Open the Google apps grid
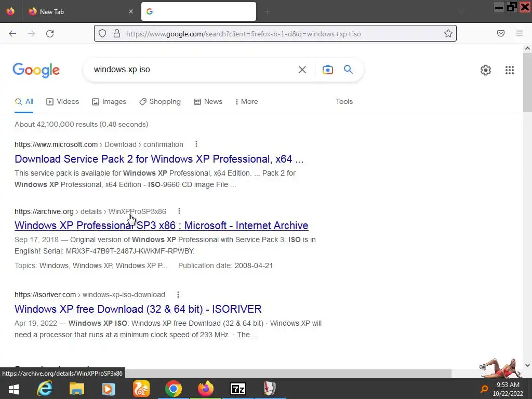The width and height of the screenshot is (532, 399). point(510,70)
